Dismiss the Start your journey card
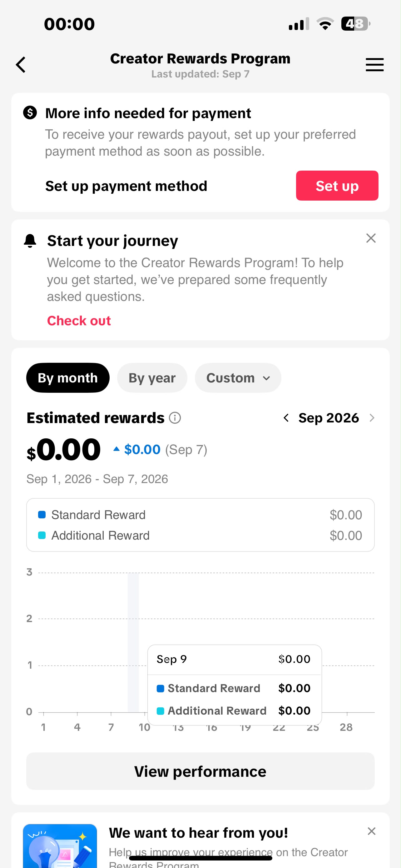The image size is (401, 868). pyautogui.click(x=371, y=238)
